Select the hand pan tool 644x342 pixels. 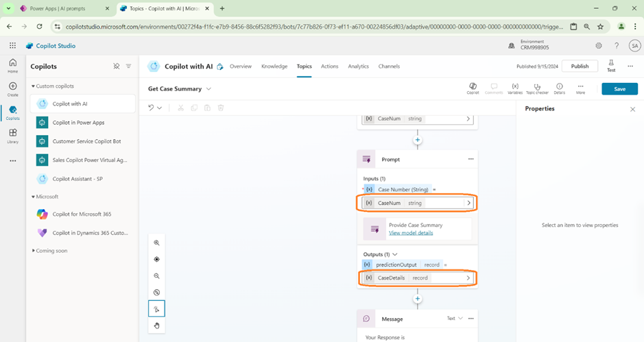pyautogui.click(x=156, y=326)
